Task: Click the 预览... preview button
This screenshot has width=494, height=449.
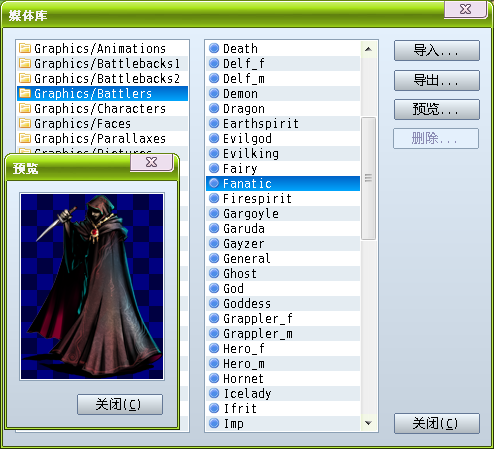Action: pos(437,109)
